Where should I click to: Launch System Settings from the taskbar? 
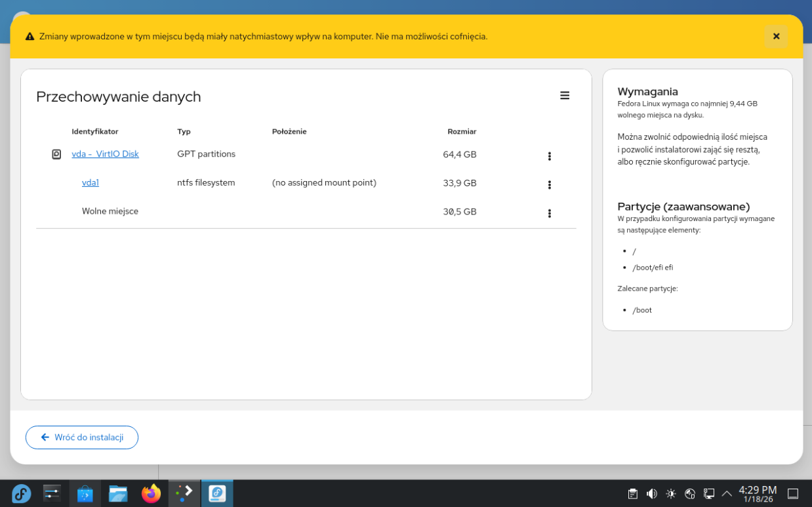[52, 493]
